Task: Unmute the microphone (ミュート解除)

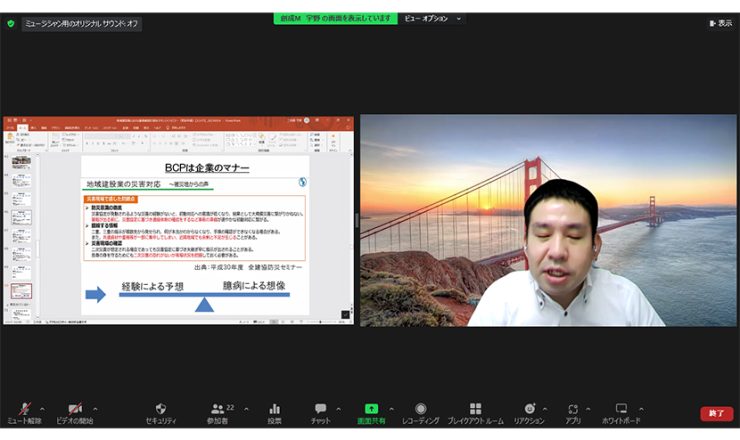Action: coord(24,411)
